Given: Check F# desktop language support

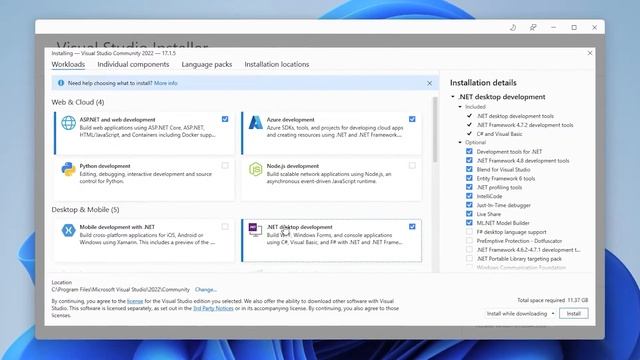Looking at the screenshot, I should 469,232.
